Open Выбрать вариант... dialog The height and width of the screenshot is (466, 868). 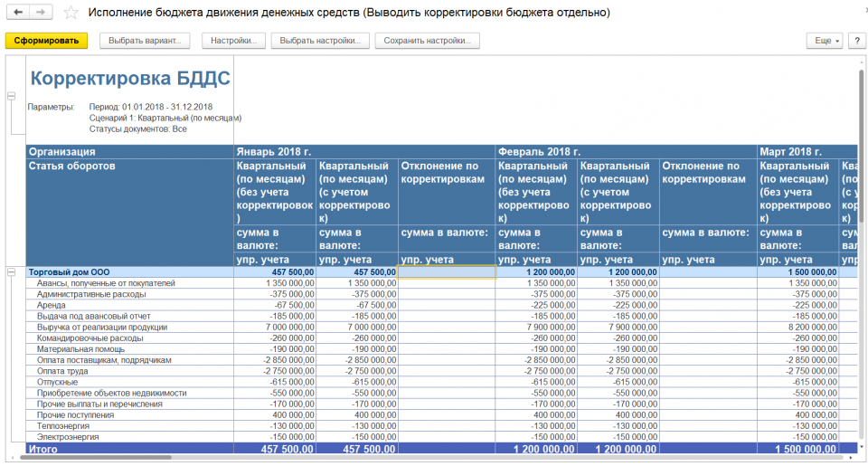[x=145, y=41]
